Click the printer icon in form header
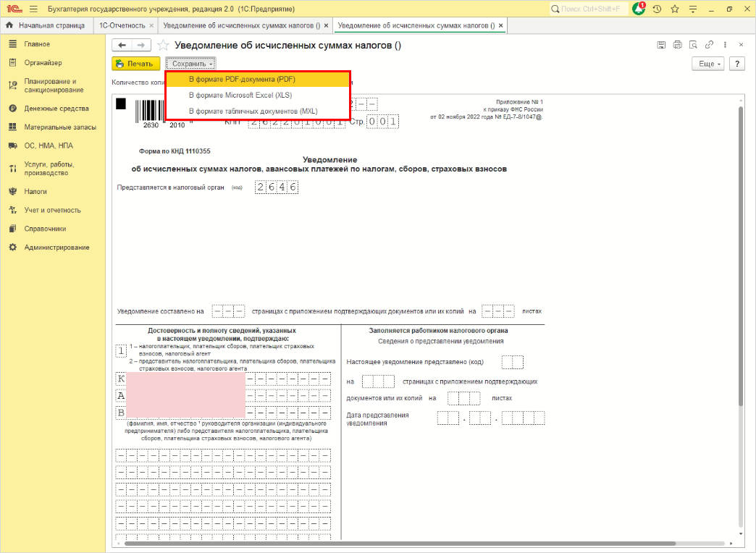The width and height of the screenshot is (756, 553). 677,45
